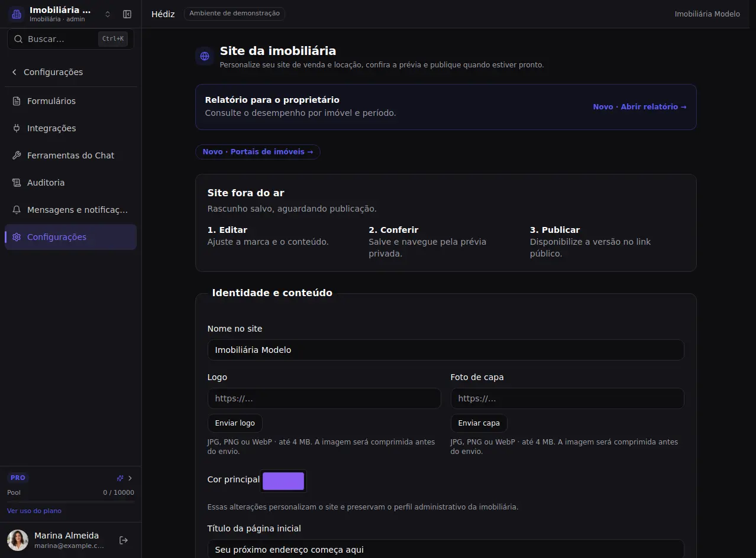Open Auditoria menu item
Image resolution: width=756 pixels, height=558 pixels.
(x=70, y=183)
